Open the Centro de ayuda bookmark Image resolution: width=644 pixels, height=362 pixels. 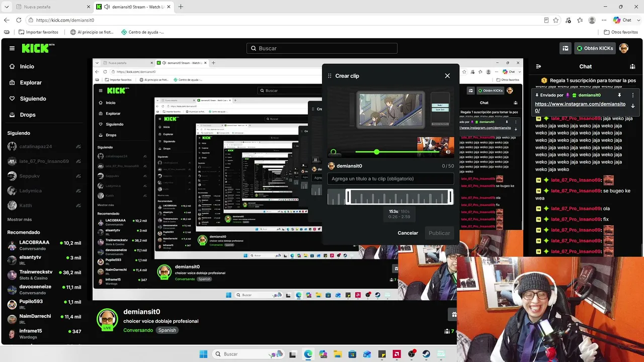pyautogui.click(x=143, y=32)
